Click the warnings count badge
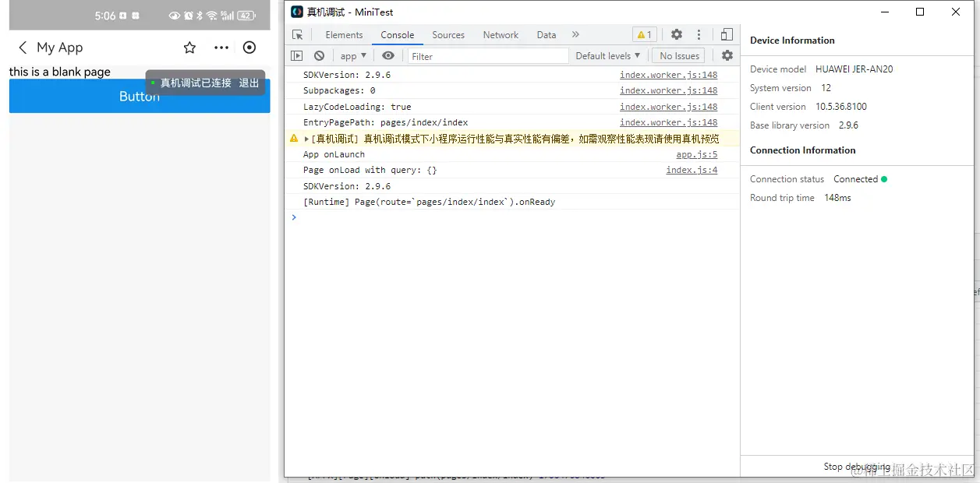Image resolution: width=980 pixels, height=483 pixels. click(645, 35)
